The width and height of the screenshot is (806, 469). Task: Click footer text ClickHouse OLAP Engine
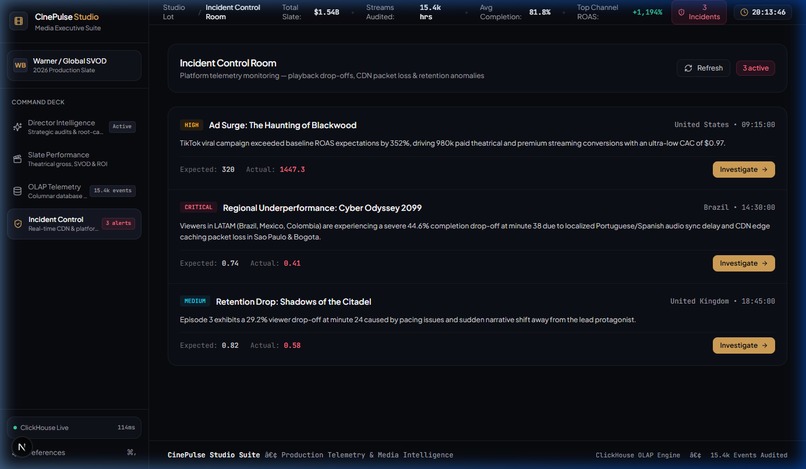pyautogui.click(x=637, y=455)
